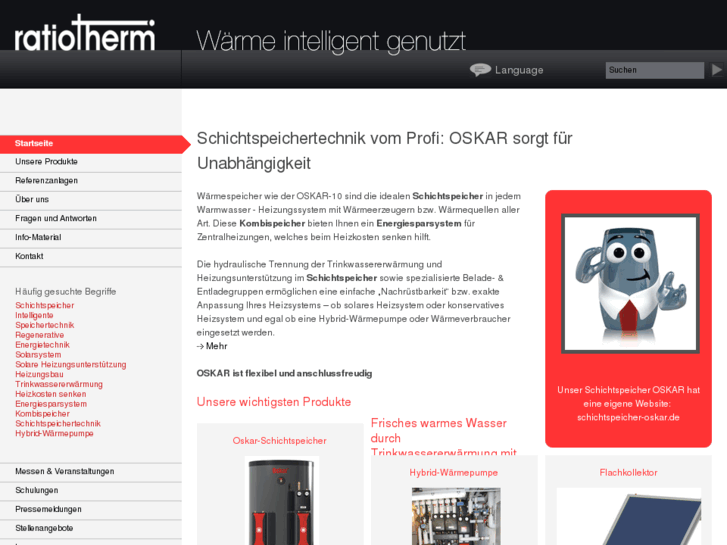Click the OSKAR mascot image

(630, 283)
